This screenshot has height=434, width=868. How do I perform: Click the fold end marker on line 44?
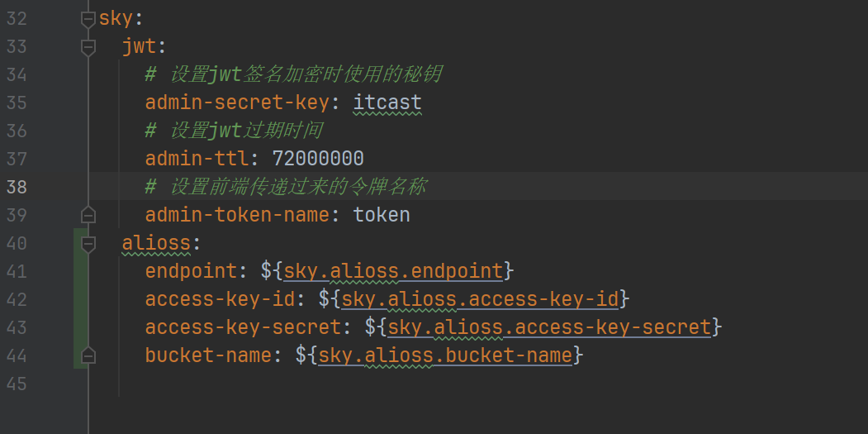pyautogui.click(x=88, y=355)
